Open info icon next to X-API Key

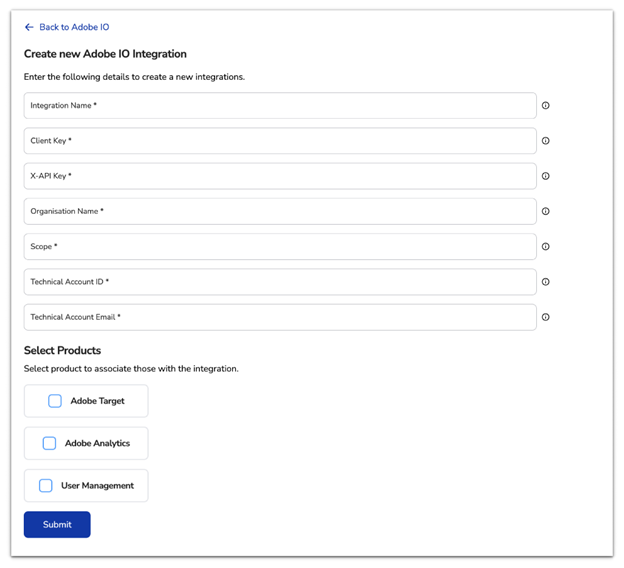(x=546, y=176)
